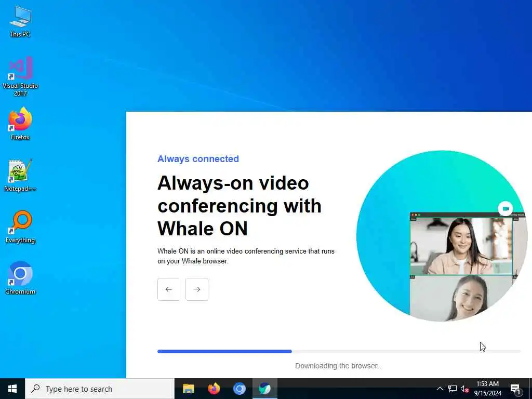Switch to Whale installer on taskbar
The image size is (532, 399).
click(x=264, y=389)
